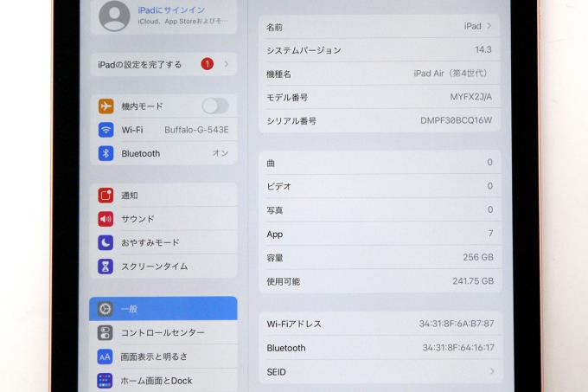Tap the 通知 notification icon

[105, 196]
